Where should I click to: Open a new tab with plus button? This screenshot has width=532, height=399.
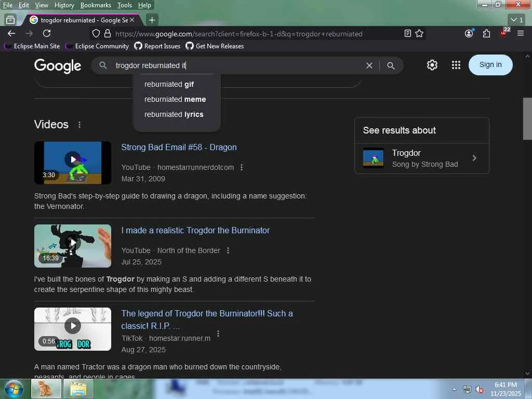(152, 20)
